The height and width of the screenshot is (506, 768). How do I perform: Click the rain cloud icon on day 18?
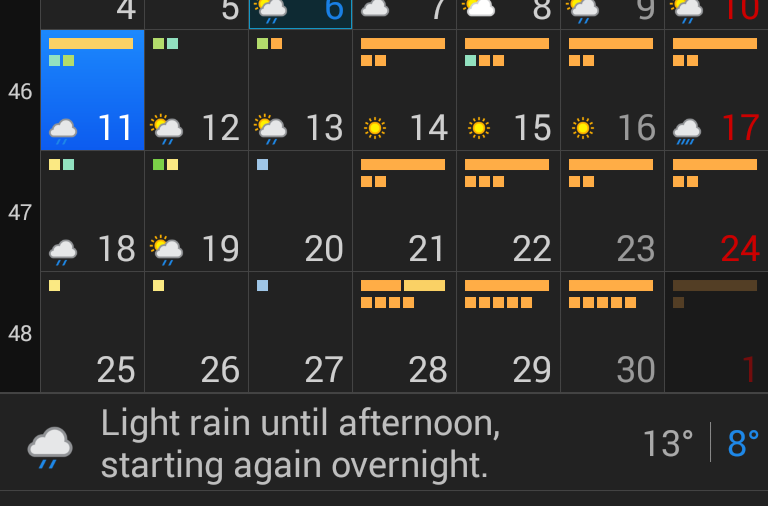click(63, 250)
